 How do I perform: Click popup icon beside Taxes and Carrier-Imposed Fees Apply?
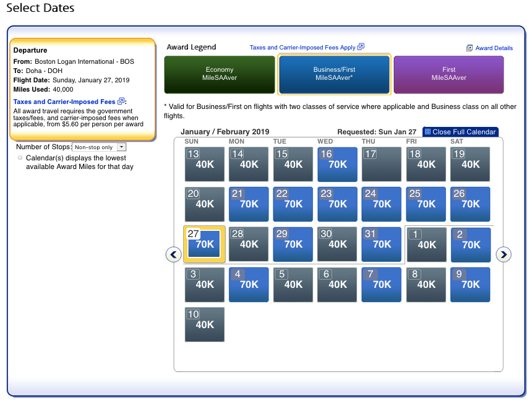[x=361, y=47]
